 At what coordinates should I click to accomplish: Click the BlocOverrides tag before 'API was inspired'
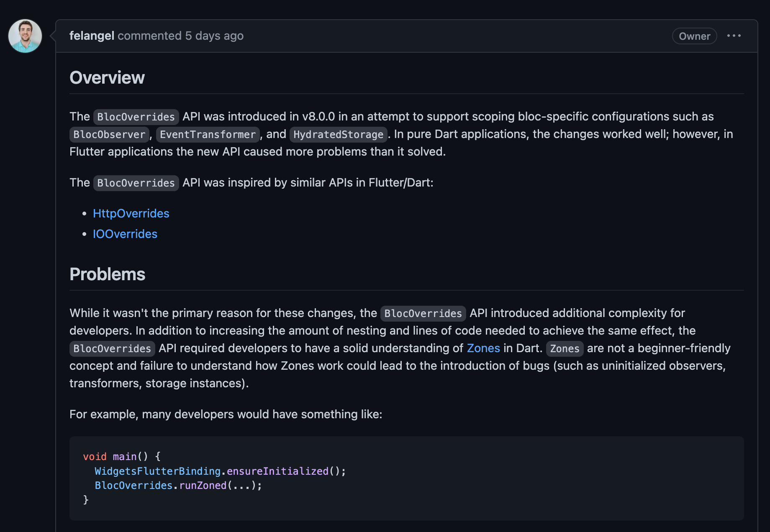136,183
